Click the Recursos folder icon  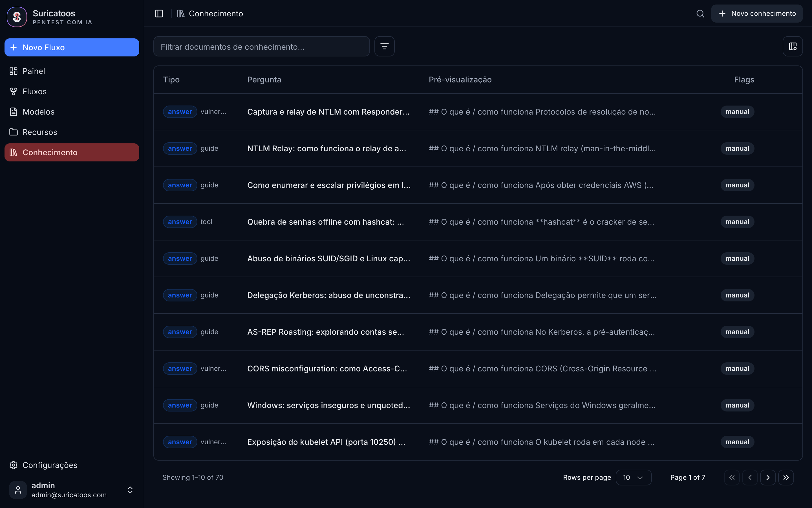tap(14, 132)
